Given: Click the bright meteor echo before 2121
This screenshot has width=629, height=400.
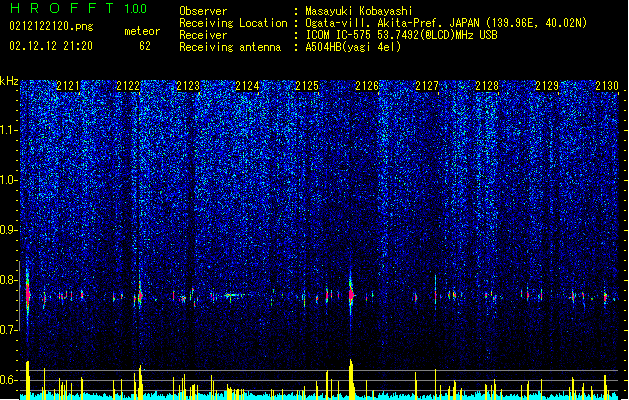Looking at the screenshot, I should 27,294.
